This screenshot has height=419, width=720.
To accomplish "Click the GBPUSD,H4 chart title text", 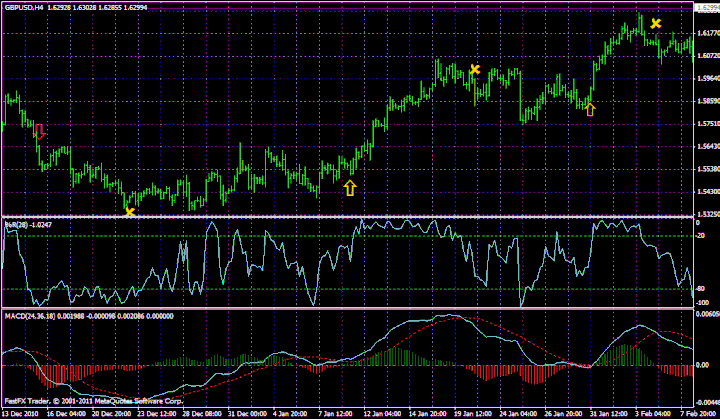I will pos(24,7).
